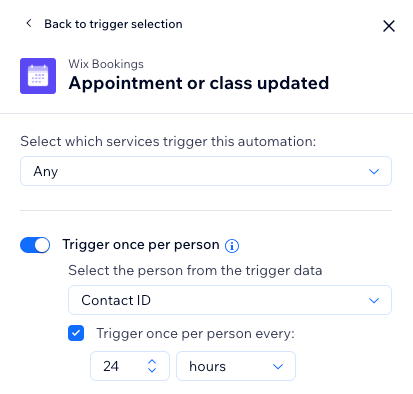The height and width of the screenshot is (394, 413).
Task: Click the Wix Bookings app name text
Action: click(x=106, y=64)
